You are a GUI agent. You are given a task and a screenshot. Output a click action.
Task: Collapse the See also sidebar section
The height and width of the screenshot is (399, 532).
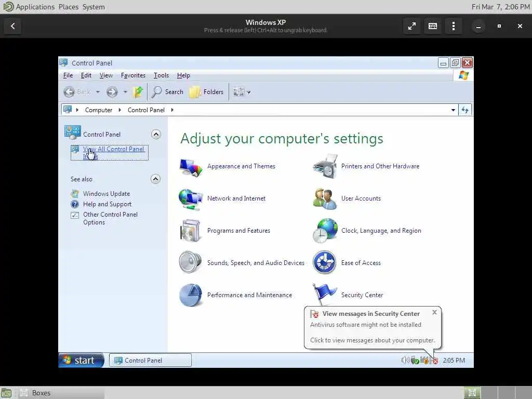pos(155,179)
